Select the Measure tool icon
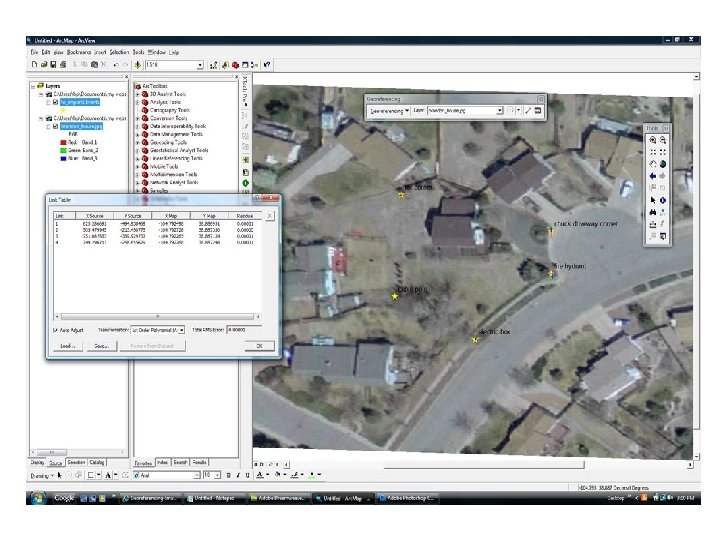 (x=652, y=224)
